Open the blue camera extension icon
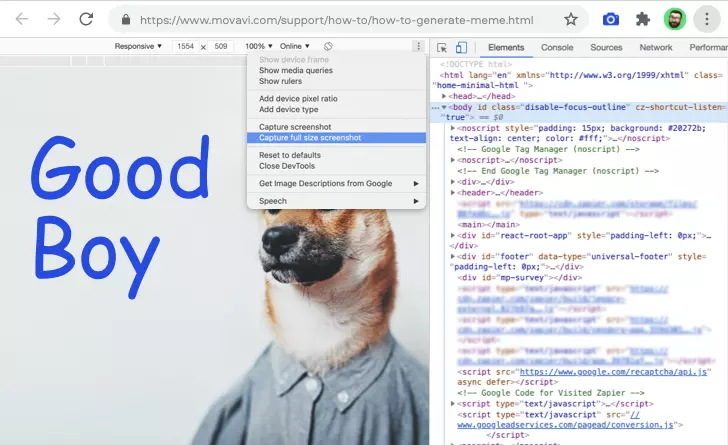This screenshot has width=728, height=445. 611,20
